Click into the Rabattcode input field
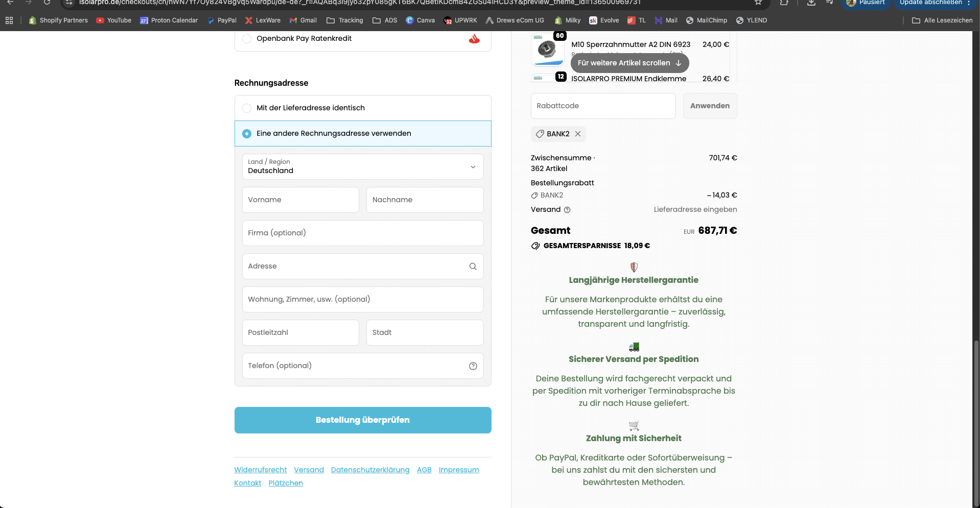 [603, 106]
